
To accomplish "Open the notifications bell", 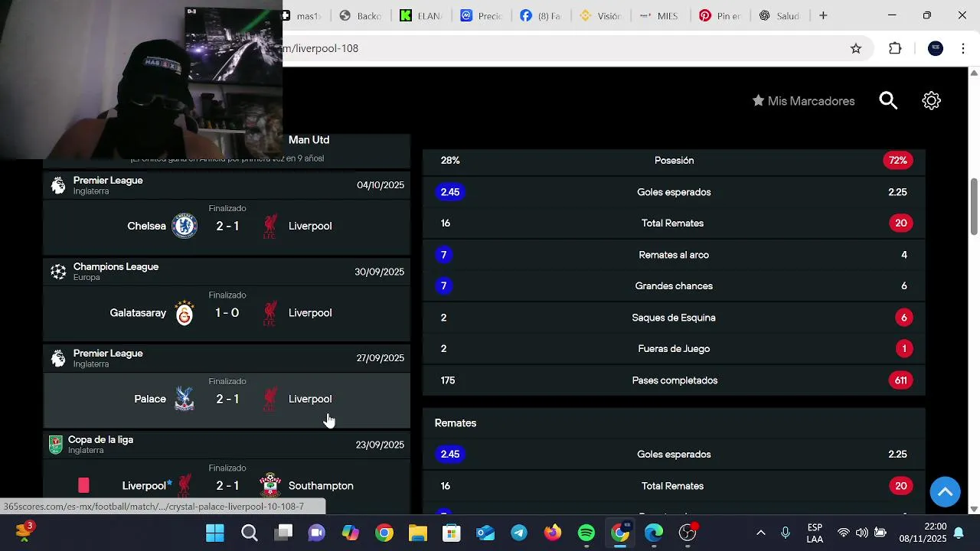I will coord(958,533).
